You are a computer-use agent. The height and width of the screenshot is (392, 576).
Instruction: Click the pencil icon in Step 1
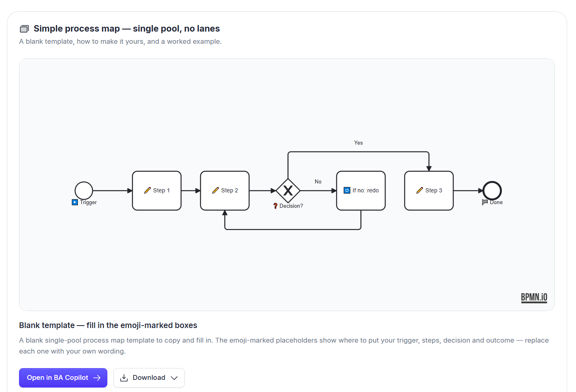[x=147, y=190]
